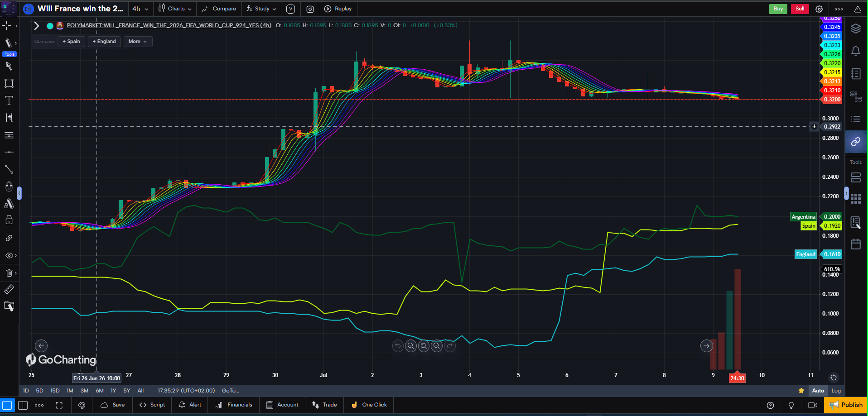Select the ruler measure tool
Screen dimensions: 868x416
pos(9,289)
